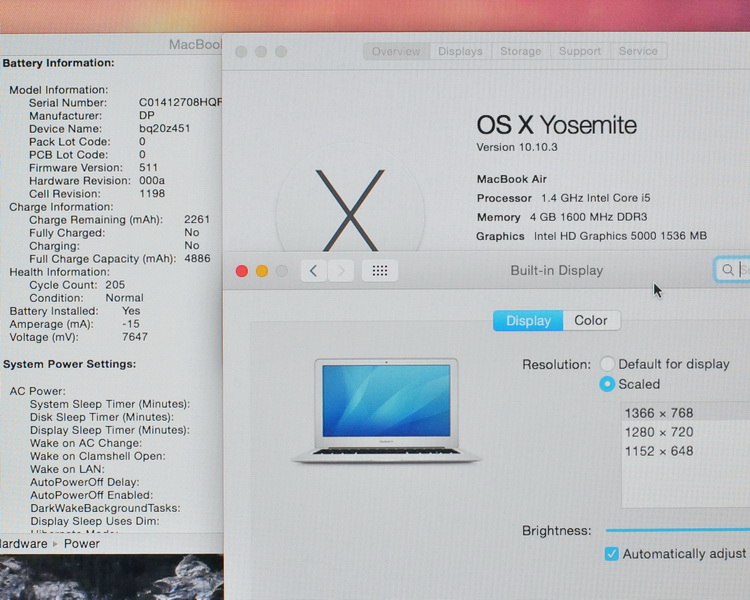Click the Cycle Count: 205 line
750x600 pixels.
(x=77, y=285)
